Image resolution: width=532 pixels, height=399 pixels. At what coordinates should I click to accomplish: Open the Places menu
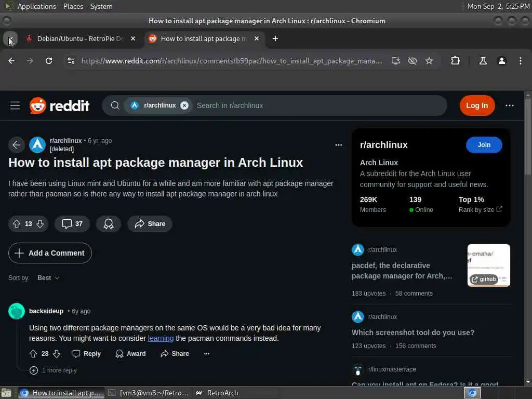coord(73,6)
